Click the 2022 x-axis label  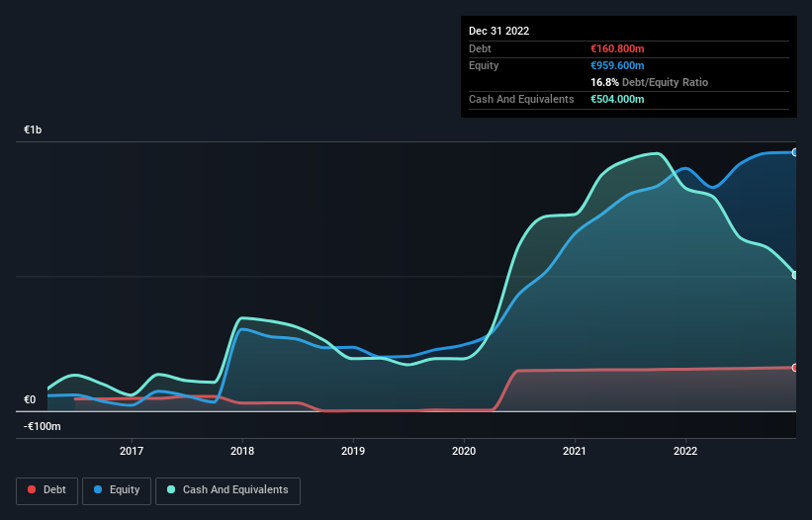coord(685,451)
